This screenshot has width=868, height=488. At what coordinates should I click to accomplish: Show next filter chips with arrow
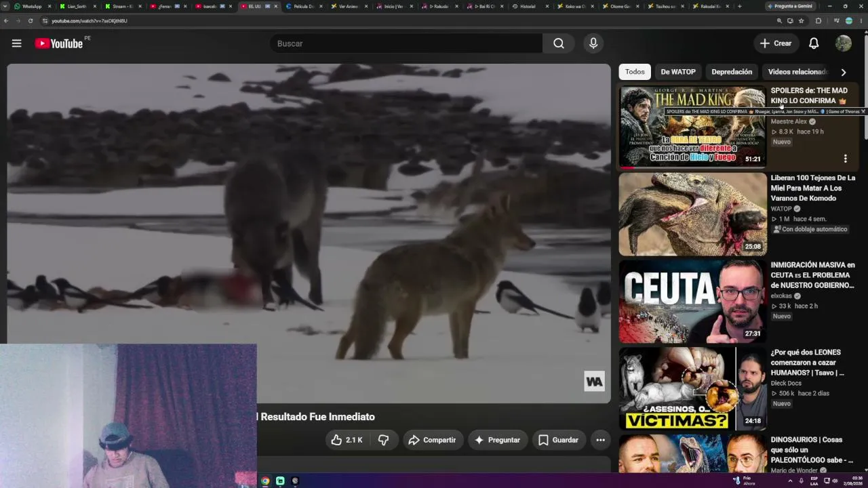point(843,72)
